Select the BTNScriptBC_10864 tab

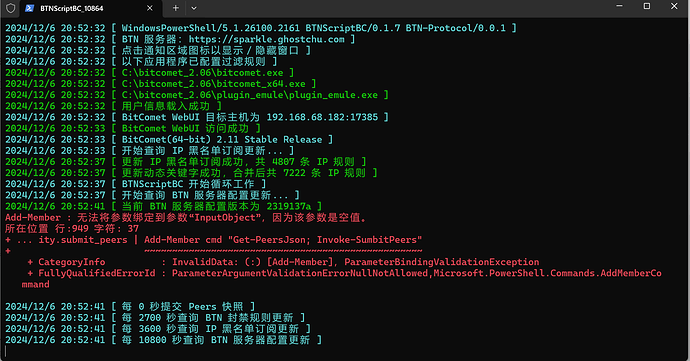90,8
